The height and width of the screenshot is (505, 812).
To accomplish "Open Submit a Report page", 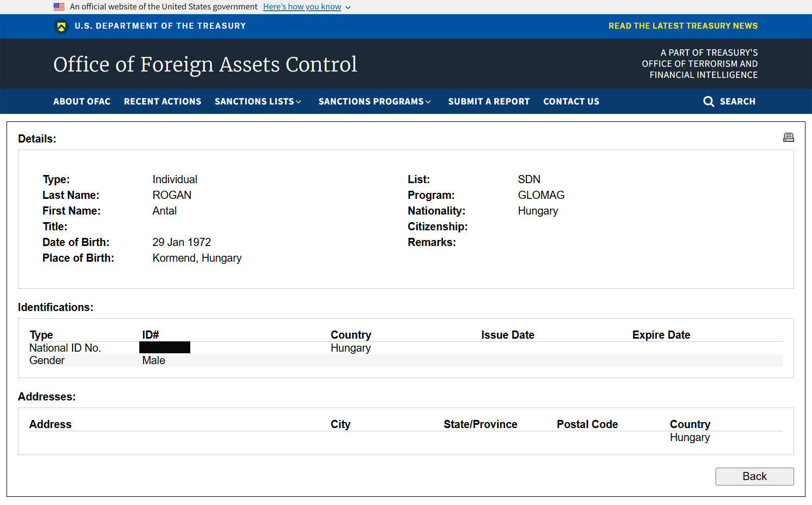I will [489, 101].
